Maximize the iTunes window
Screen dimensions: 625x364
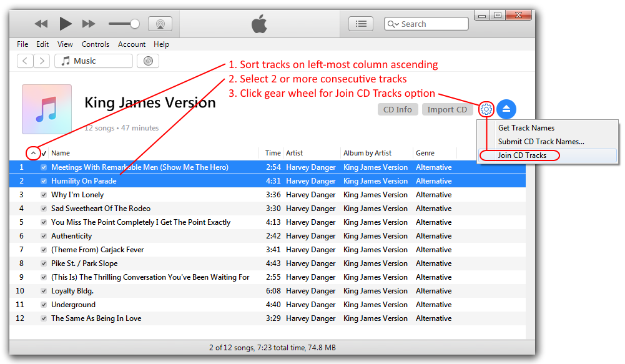tap(498, 16)
